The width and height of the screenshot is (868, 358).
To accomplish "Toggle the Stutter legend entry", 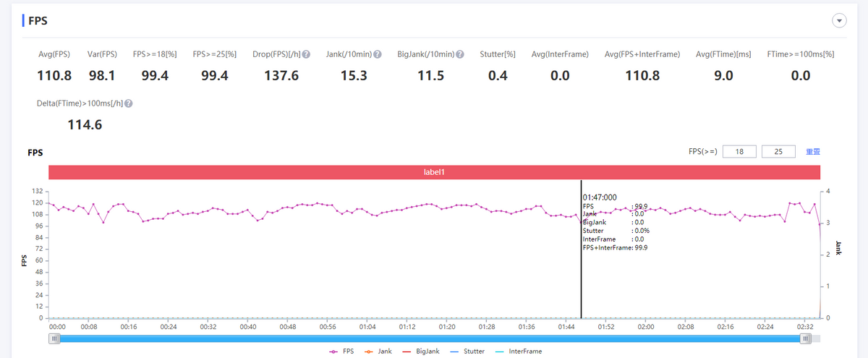I will click(467, 351).
